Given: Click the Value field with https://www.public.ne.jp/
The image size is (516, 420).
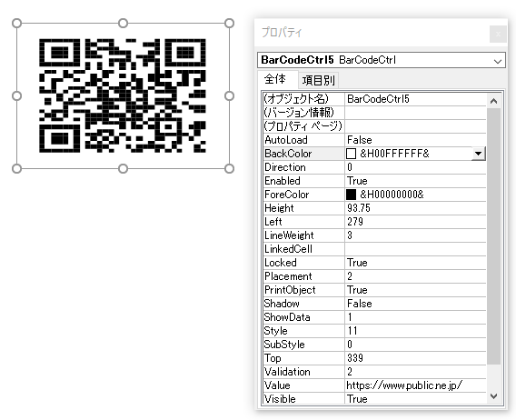Looking at the screenshot, I should point(415,385).
